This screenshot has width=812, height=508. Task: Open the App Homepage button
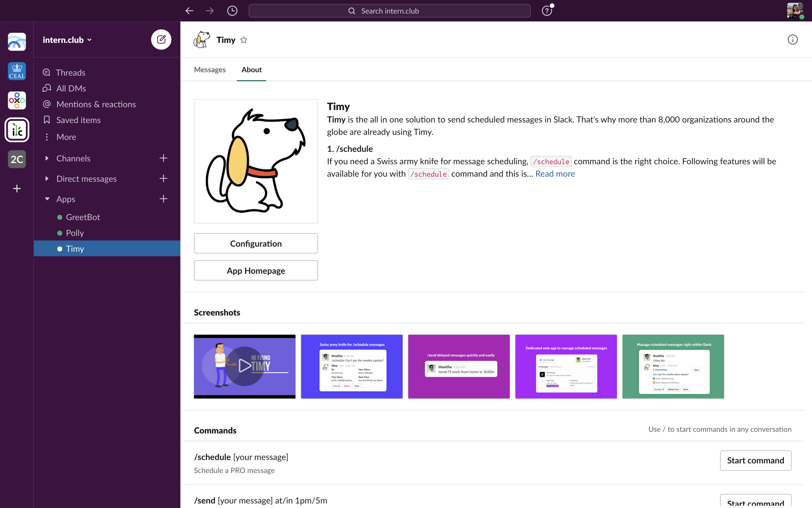(256, 270)
